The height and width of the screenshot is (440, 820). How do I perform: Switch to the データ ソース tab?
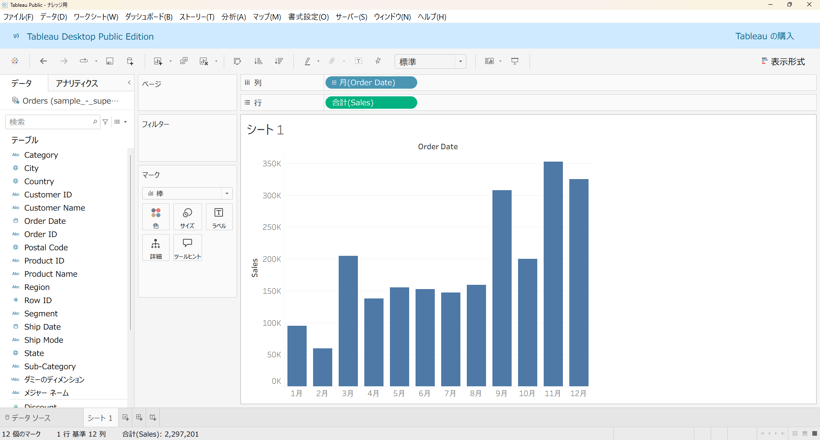click(x=28, y=418)
